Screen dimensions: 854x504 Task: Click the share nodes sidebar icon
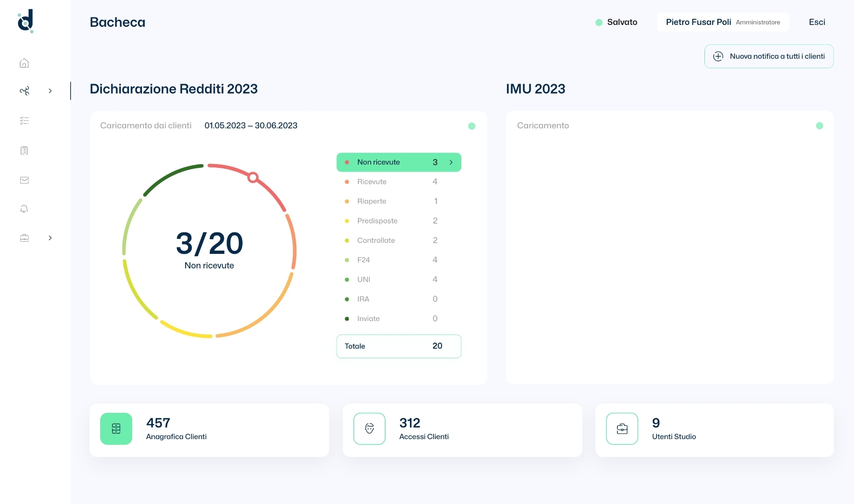(24, 91)
